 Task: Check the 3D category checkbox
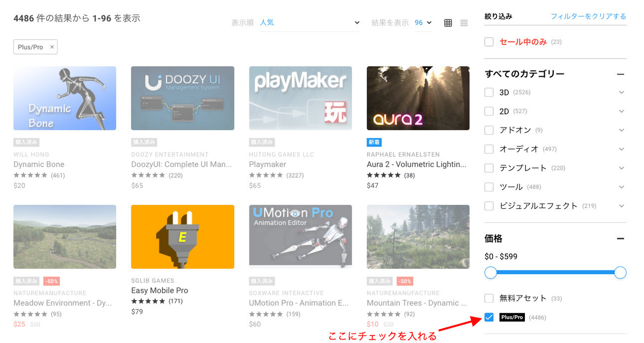pyautogui.click(x=489, y=92)
